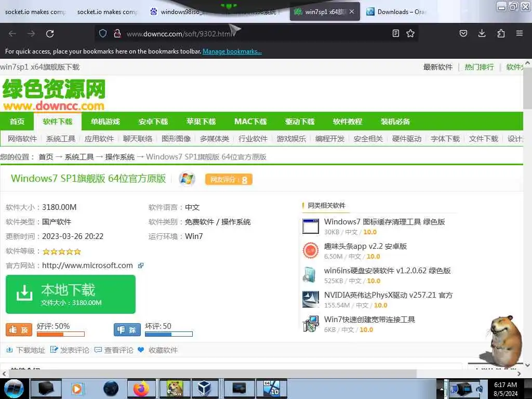Click the red 趣味头条app icon
The width and height of the screenshot is (532, 399).
click(311, 251)
